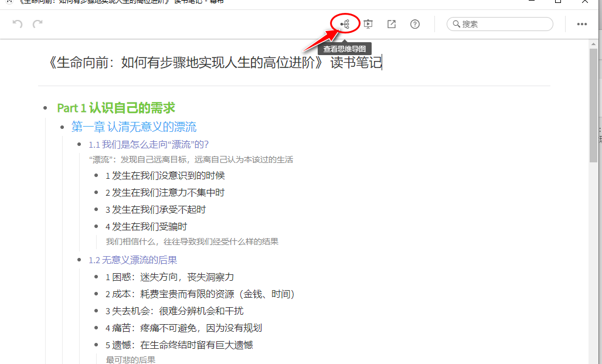Collapse bullet of 1.1 我们是怎么走向漂流的
Viewport: 602px width, 364px height.
click(x=79, y=144)
